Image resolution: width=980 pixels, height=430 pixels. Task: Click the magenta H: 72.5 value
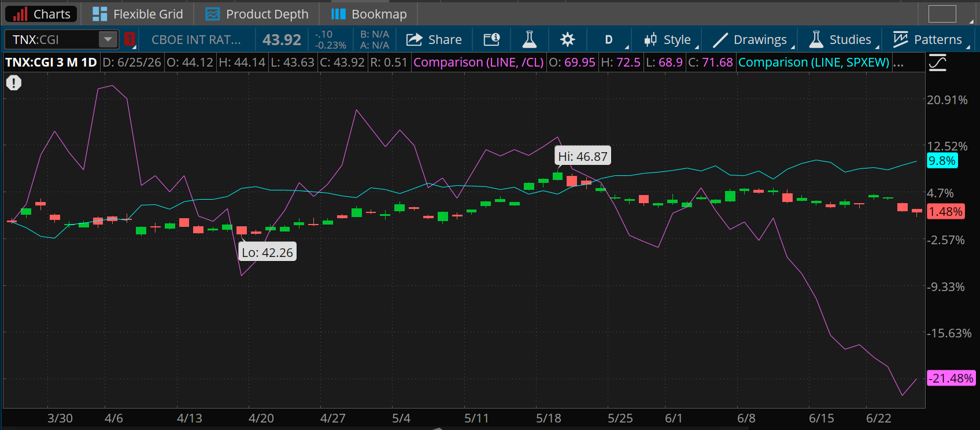(620, 62)
